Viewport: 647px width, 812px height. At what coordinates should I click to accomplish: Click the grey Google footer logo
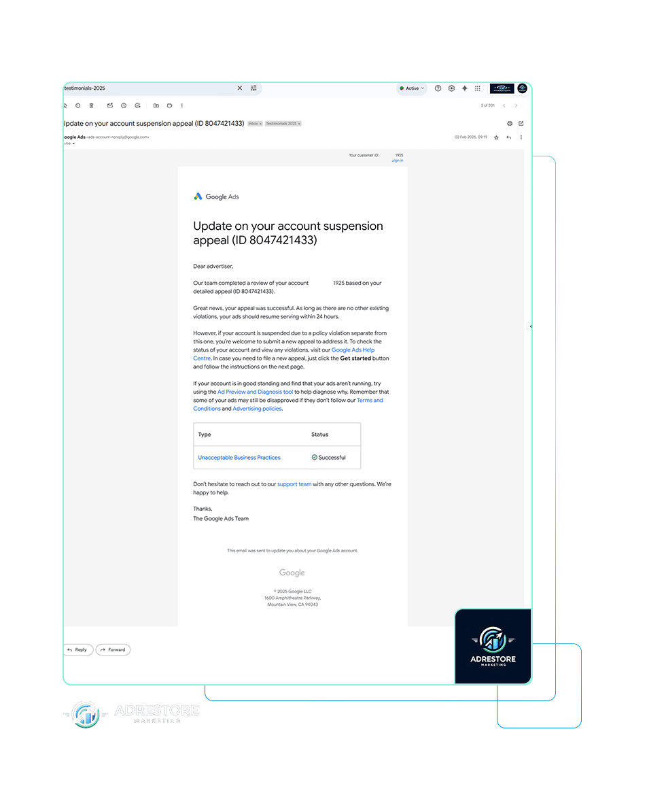click(292, 573)
